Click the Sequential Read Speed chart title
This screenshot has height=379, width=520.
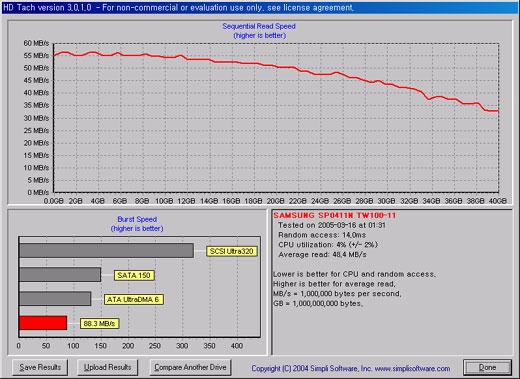259,26
